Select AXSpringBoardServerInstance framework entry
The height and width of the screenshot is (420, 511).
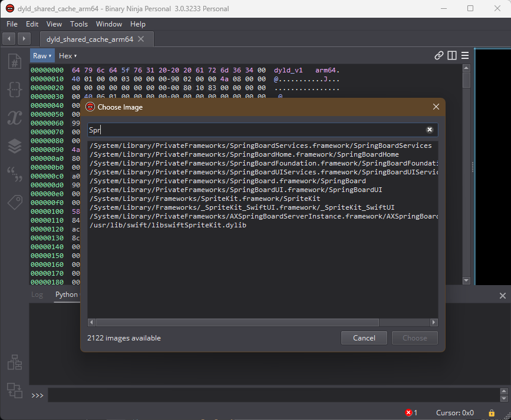click(x=262, y=216)
